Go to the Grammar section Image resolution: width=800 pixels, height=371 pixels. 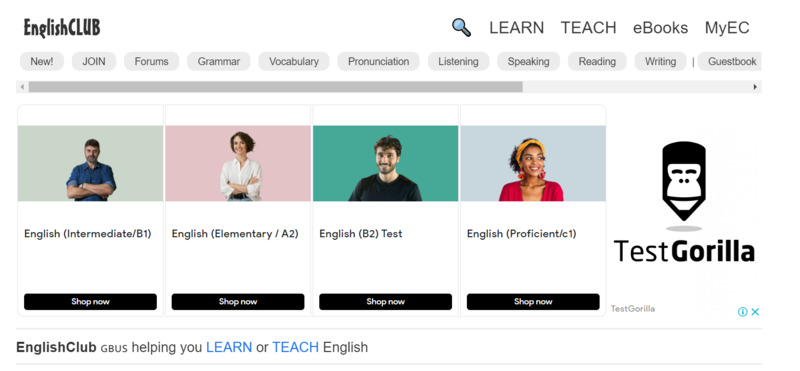click(219, 61)
